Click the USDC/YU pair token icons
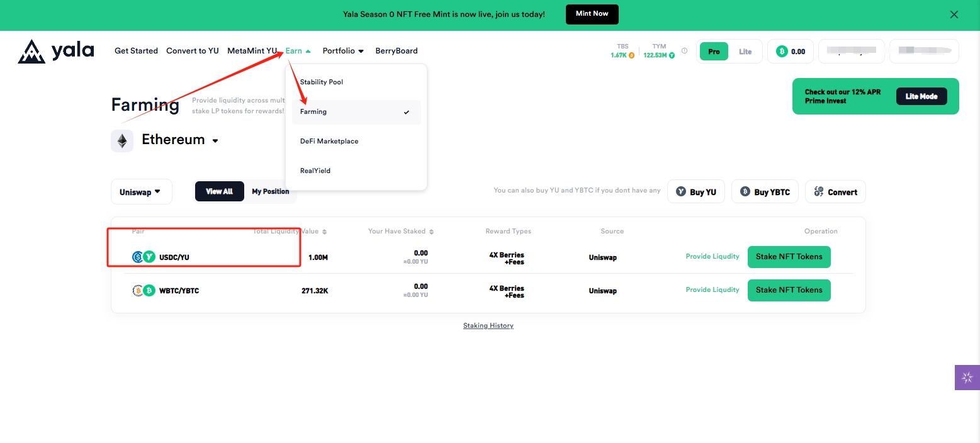Screen dimensions: 980x443 (x=143, y=257)
